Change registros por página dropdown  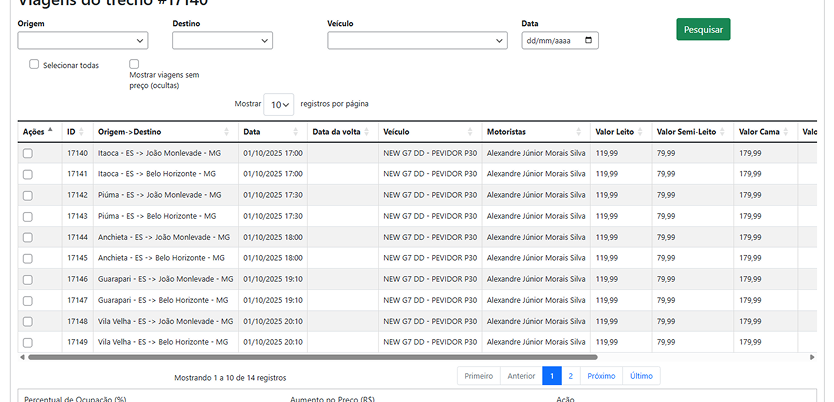279,104
